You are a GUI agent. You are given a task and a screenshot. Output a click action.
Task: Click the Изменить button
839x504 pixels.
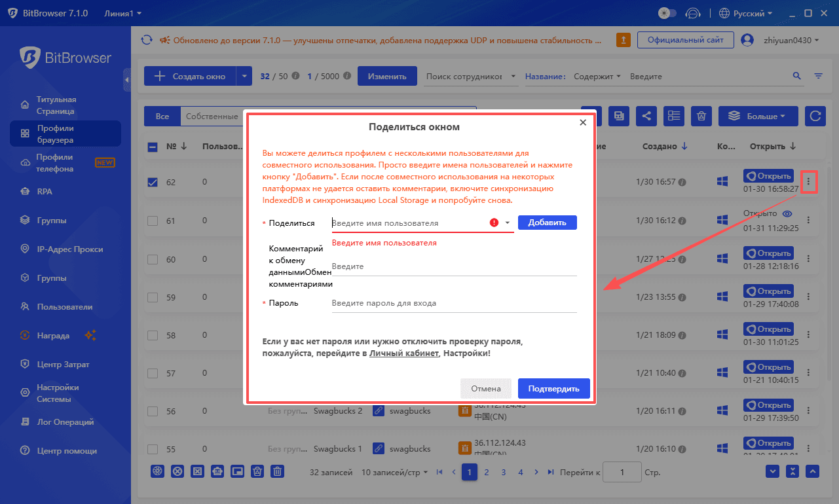[387, 76]
